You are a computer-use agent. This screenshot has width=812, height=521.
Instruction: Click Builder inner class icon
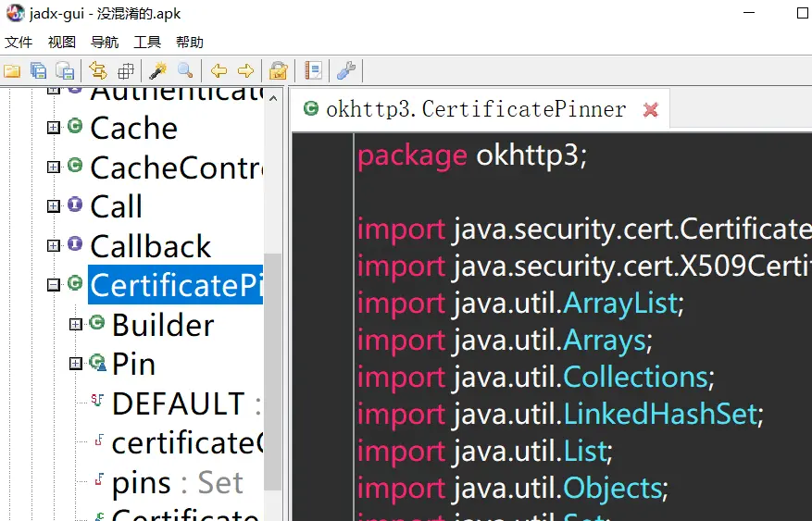click(x=97, y=322)
